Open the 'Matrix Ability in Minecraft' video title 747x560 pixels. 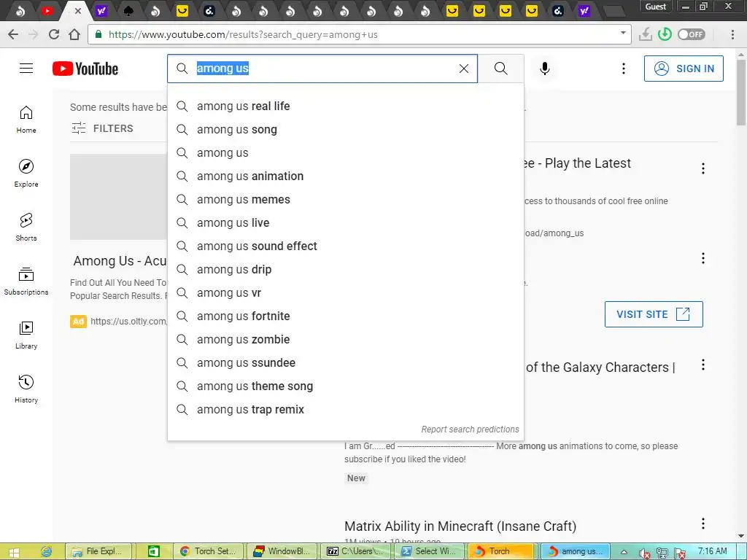point(460,526)
